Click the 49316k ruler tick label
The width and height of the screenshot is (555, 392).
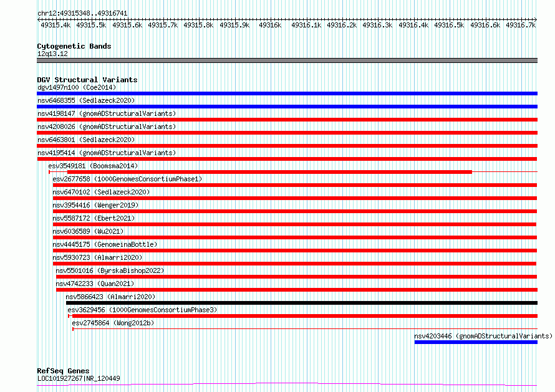tap(270, 25)
